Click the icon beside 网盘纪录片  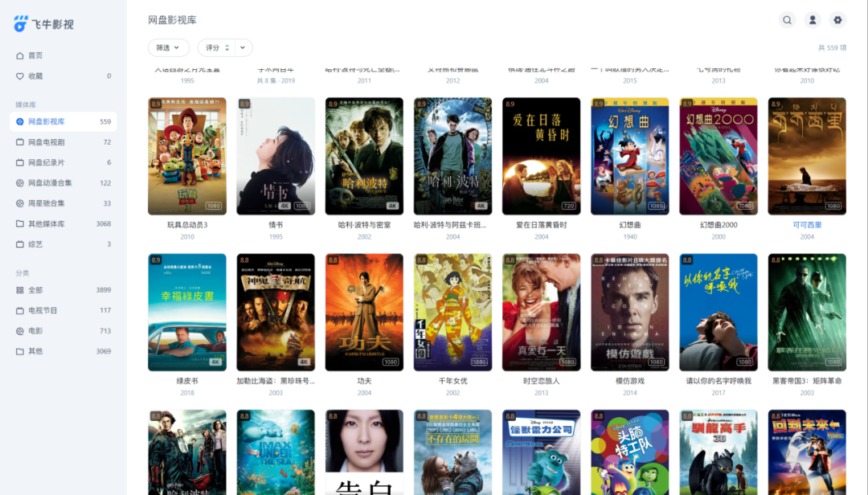pos(20,162)
